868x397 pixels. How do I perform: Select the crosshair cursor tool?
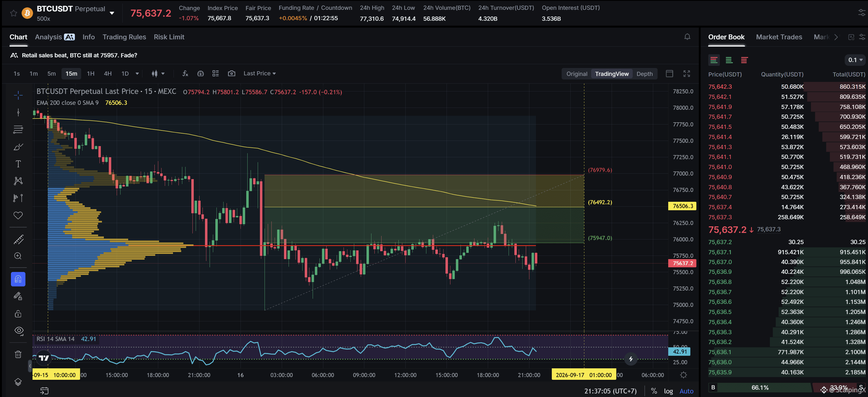18,95
